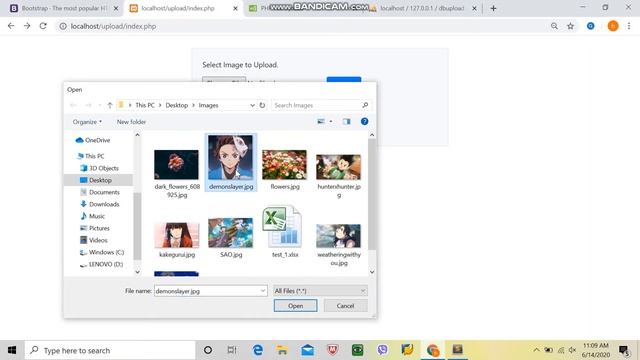The height and width of the screenshot is (360, 640).
Task: Open Windows Start menu
Action: coord(12,350)
